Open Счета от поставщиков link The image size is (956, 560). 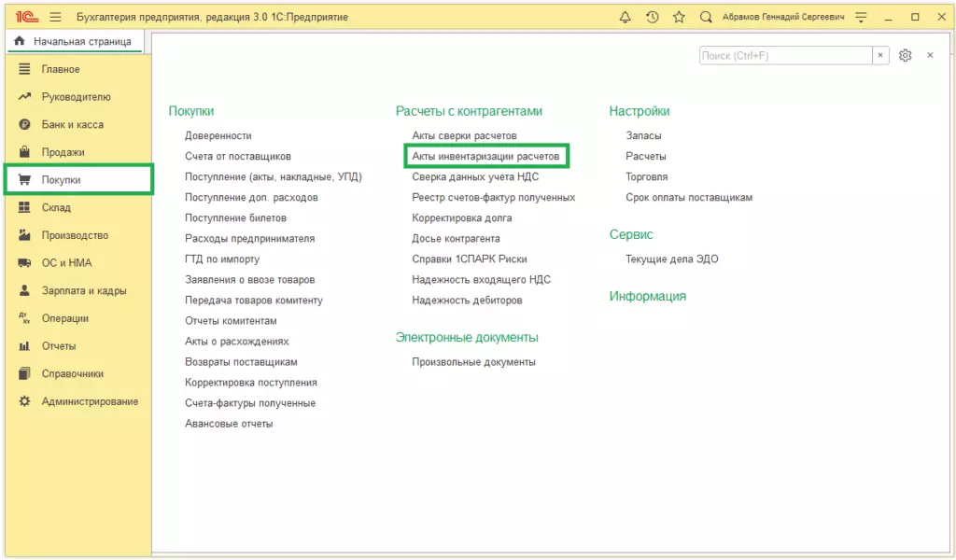(x=237, y=157)
